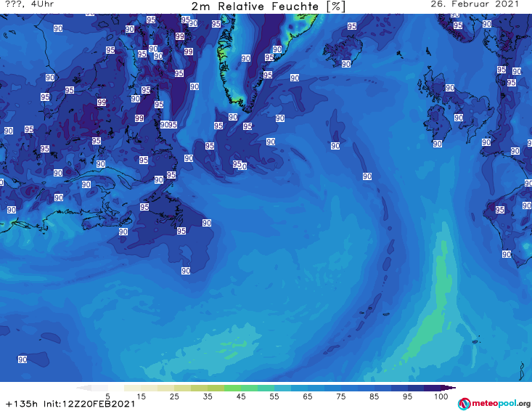Click the '55' tick on the color scale

pyautogui.click(x=274, y=396)
